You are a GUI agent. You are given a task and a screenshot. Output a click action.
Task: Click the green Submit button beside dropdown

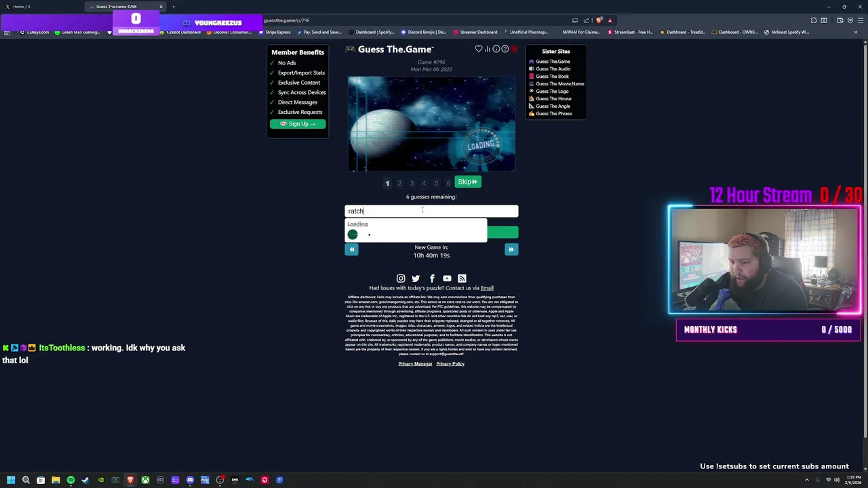(x=502, y=232)
